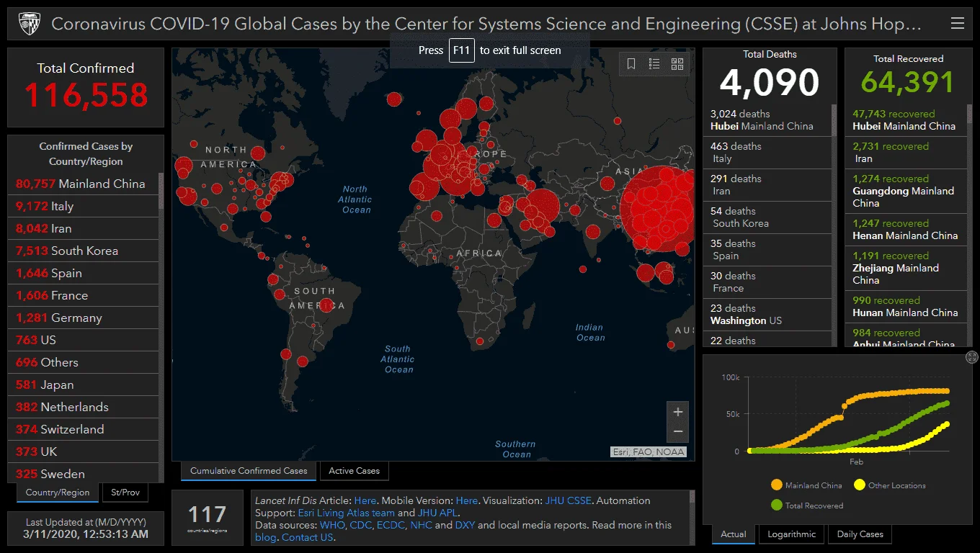This screenshot has width=980, height=553.
Task: Open the Esri Living Atlas team link
Action: (x=346, y=513)
